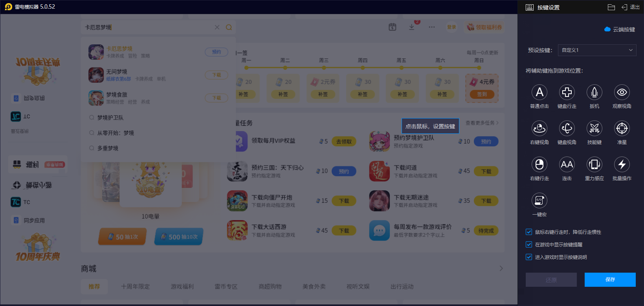This screenshot has height=306, width=644.
Task: Open the TC item in the sidebar
Action: pyautogui.click(x=20, y=202)
